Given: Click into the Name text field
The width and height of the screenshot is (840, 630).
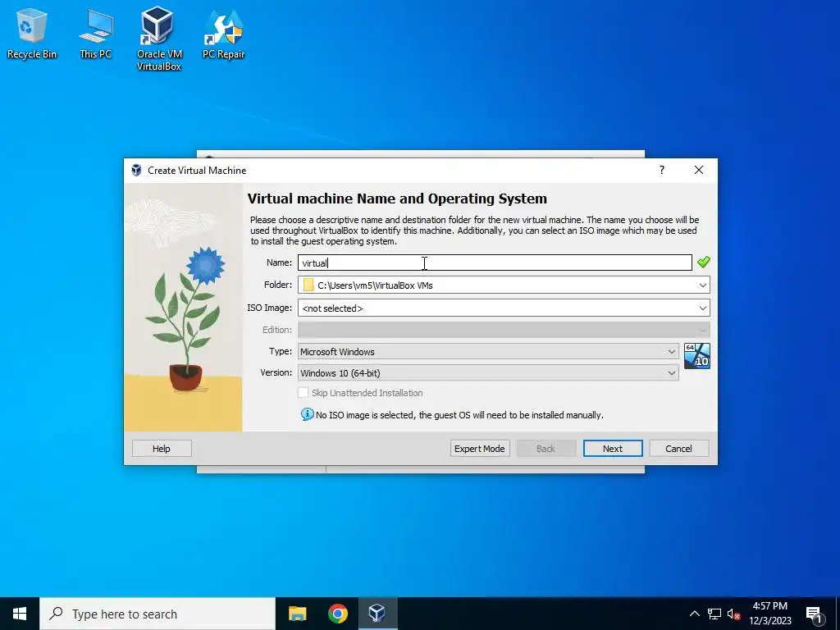Looking at the screenshot, I should (x=495, y=262).
